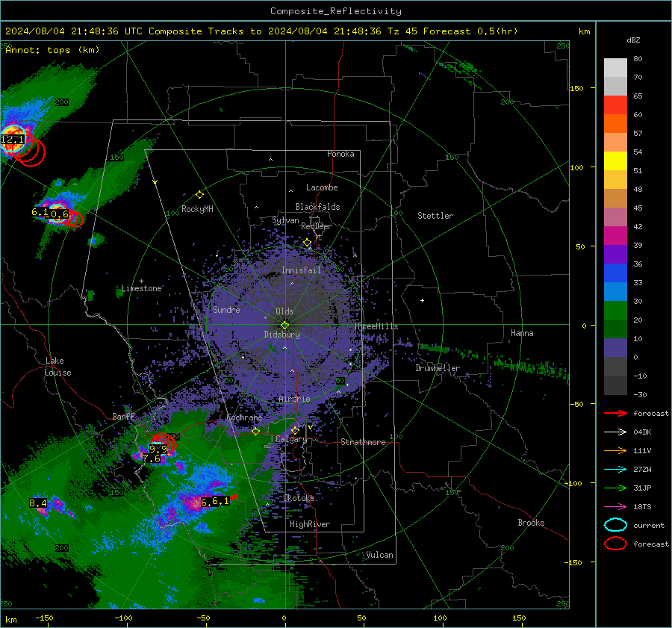The height and width of the screenshot is (628, 672).
Task: Click the Stettler city label
Action: coord(435,216)
